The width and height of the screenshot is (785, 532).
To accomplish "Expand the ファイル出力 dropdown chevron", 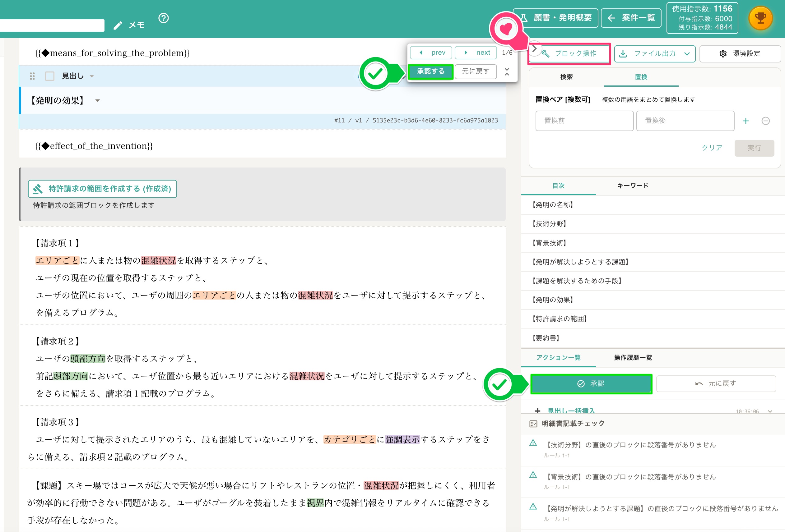I will 687,54.
